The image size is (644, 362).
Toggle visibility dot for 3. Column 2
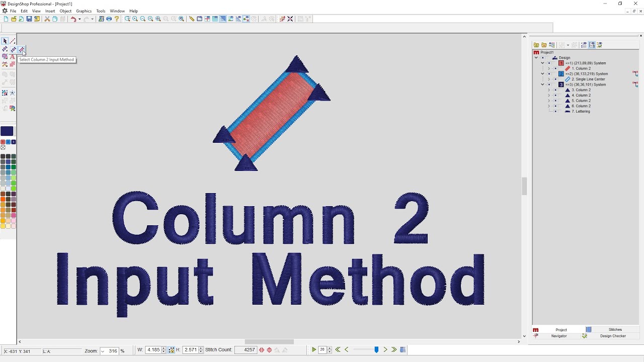tap(555, 90)
